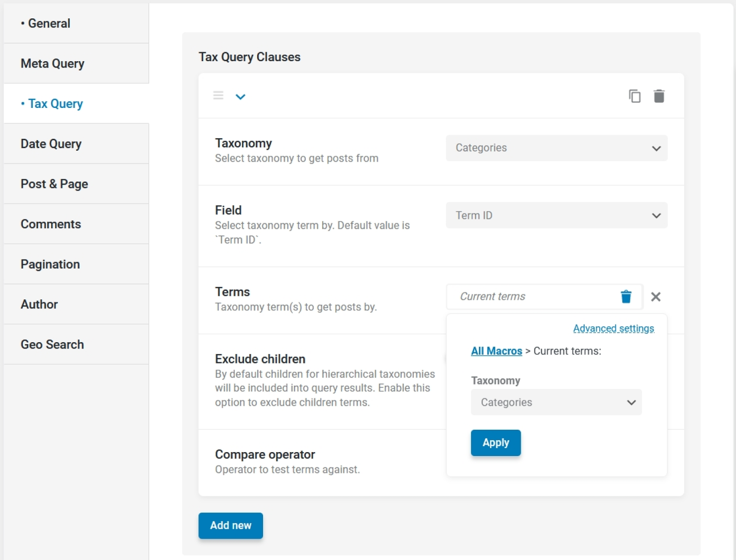Click the "Select taxonomy to get posts from" description
Image resolution: width=736 pixels, height=560 pixels.
tap(296, 158)
